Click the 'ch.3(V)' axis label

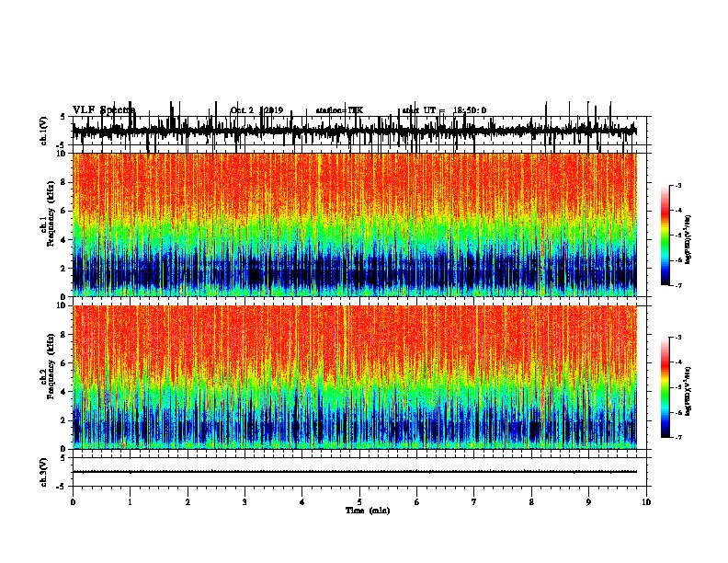(43, 472)
